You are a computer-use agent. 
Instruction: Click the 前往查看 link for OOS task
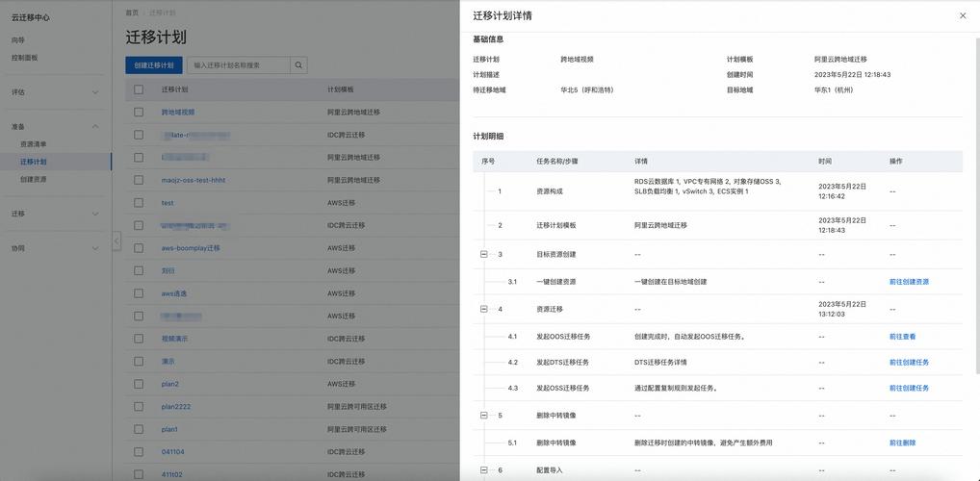[902, 336]
